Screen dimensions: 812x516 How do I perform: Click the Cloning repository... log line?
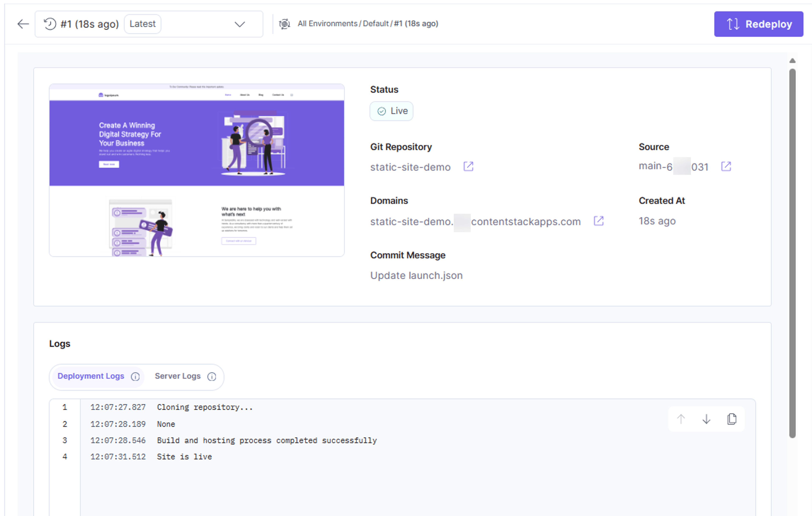click(x=205, y=407)
